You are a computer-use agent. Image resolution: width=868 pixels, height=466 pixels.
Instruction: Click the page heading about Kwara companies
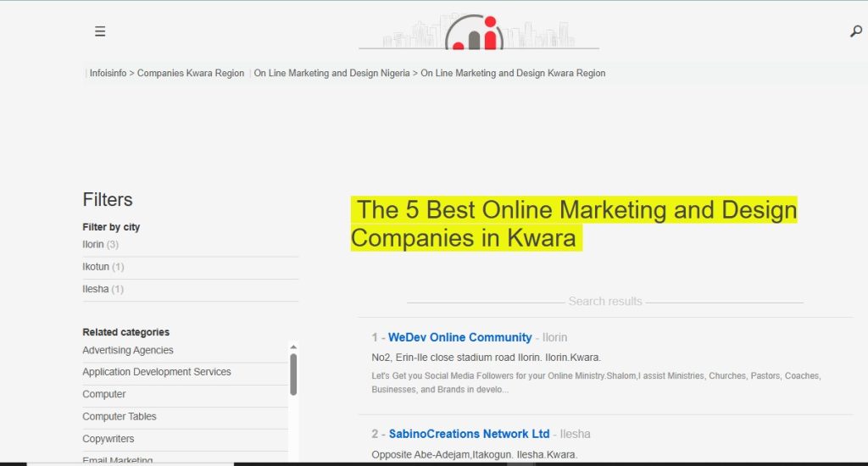click(574, 224)
